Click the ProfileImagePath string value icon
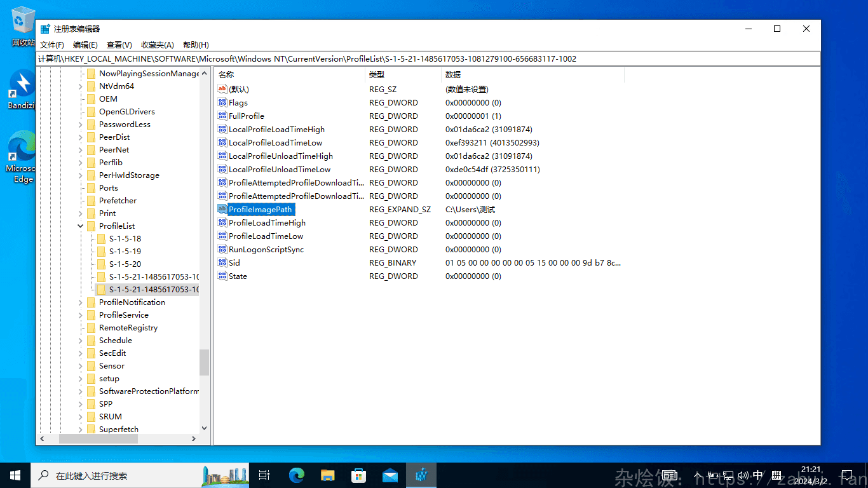Screen dimensions: 868x488 click(222, 210)
